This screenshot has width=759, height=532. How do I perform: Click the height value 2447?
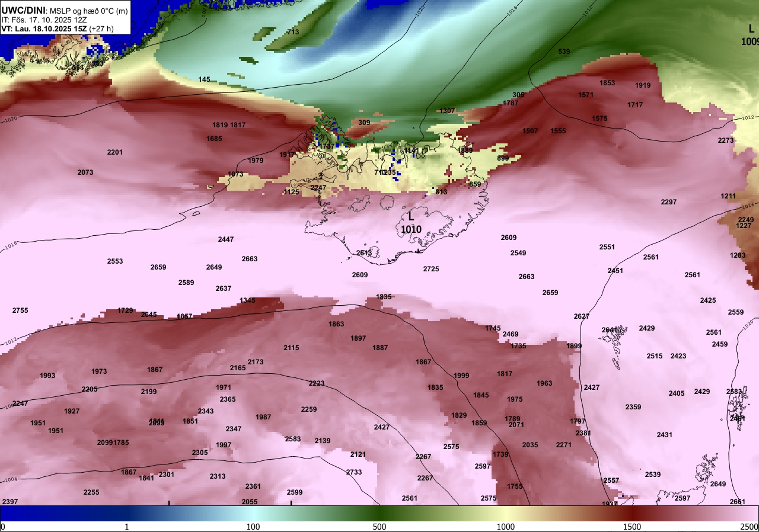226,239
